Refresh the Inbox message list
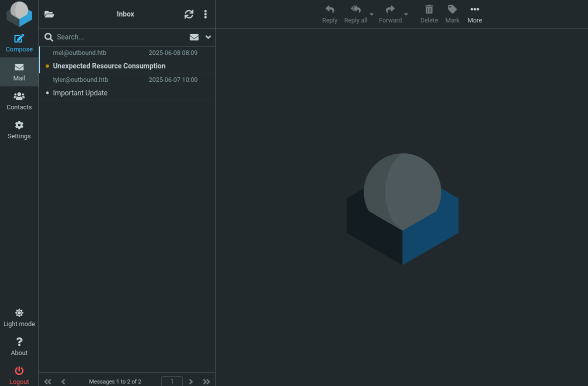The width and height of the screenshot is (588, 386). tap(188, 14)
